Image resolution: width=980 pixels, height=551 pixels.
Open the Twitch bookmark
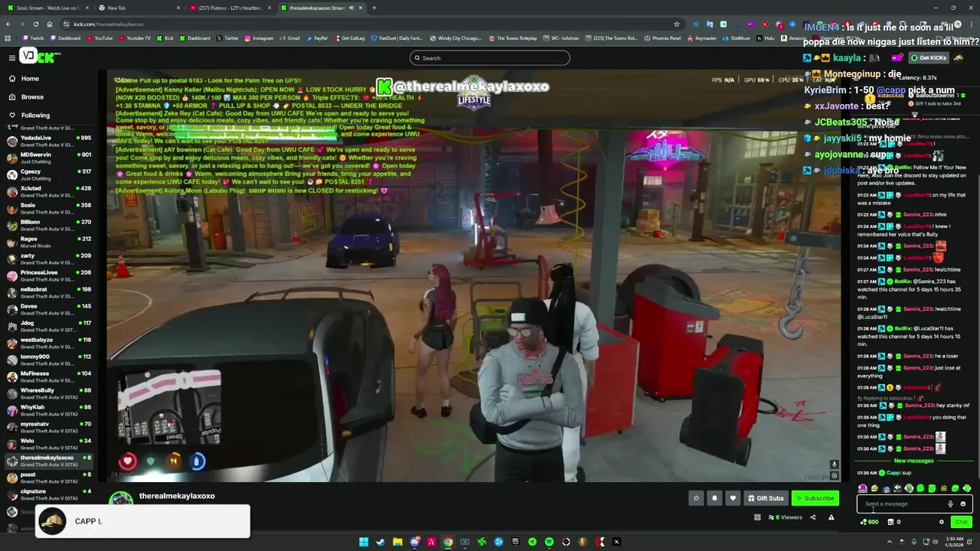(x=34, y=37)
